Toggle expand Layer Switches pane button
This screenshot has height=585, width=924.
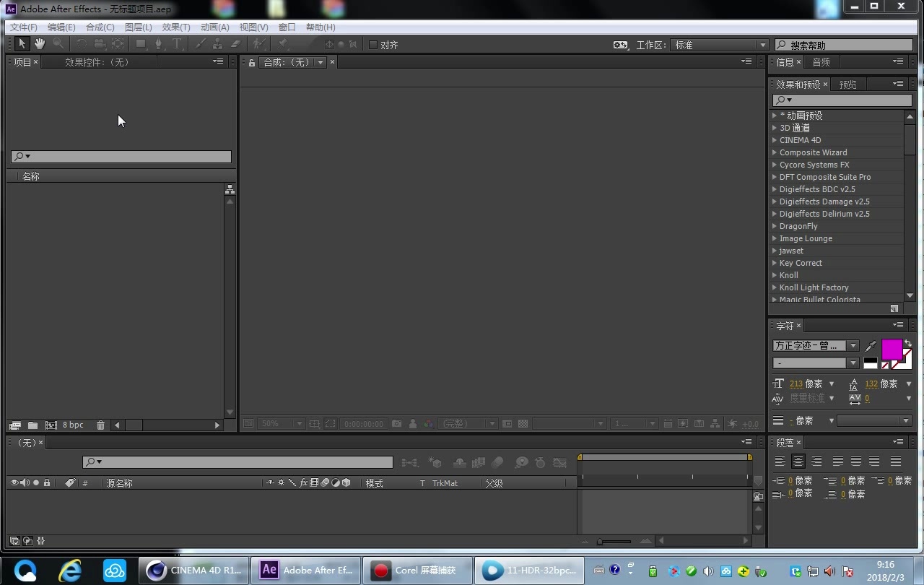14,540
